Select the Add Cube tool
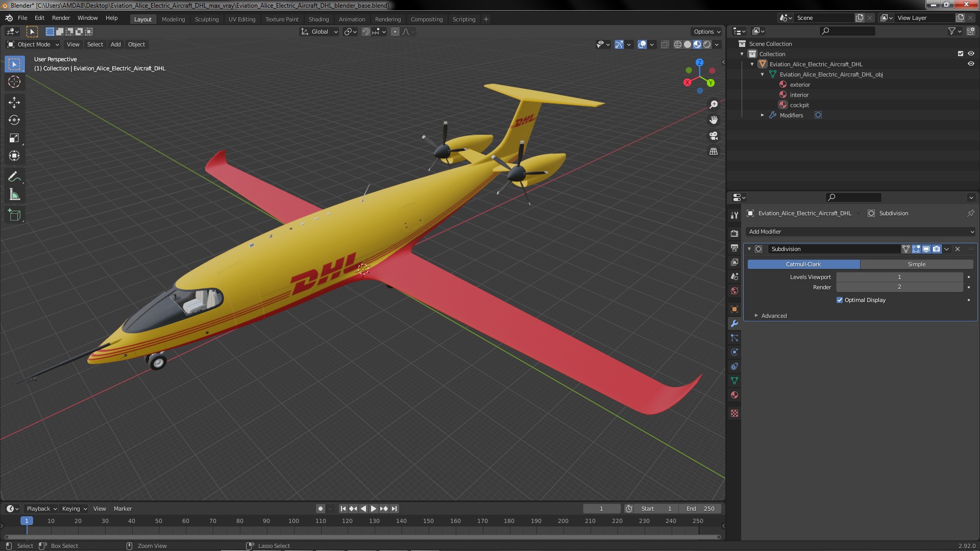Screen dimensions: 980x551 point(14,216)
